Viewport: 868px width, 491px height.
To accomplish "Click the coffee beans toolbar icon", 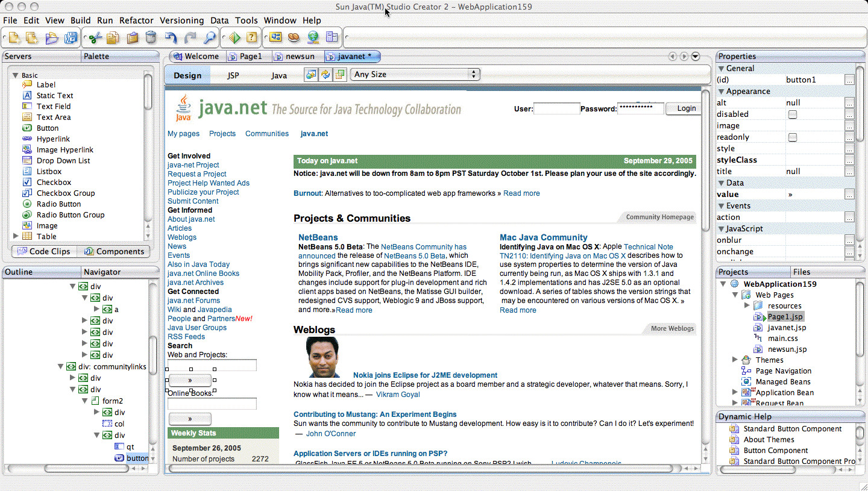I will click(294, 38).
